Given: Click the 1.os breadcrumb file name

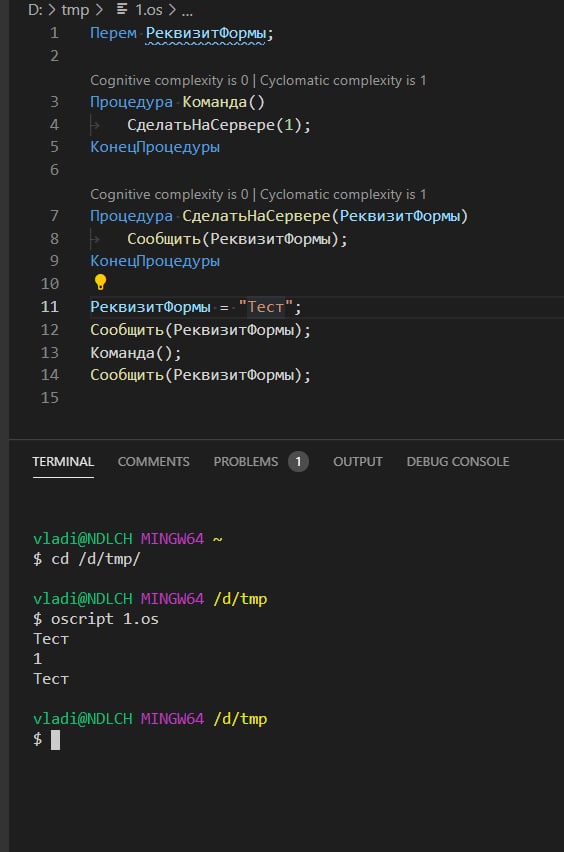Looking at the screenshot, I should [x=149, y=10].
